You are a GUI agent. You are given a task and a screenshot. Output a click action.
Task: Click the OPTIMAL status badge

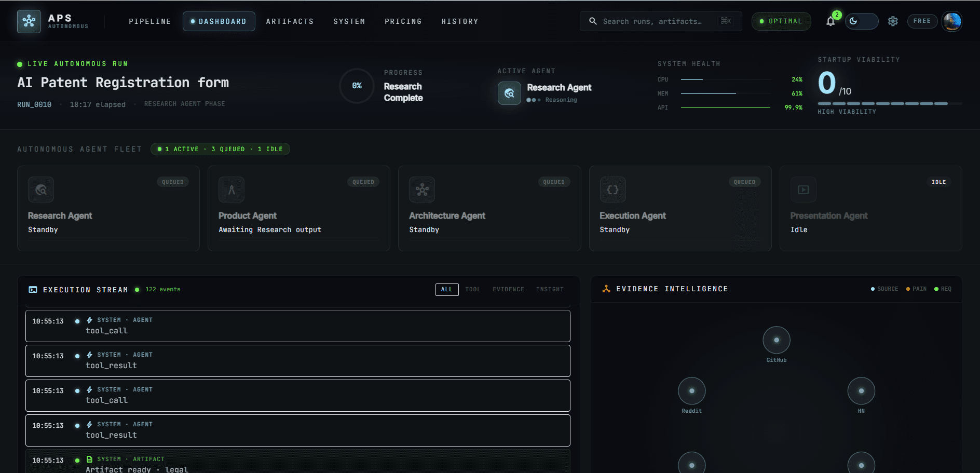tap(781, 21)
